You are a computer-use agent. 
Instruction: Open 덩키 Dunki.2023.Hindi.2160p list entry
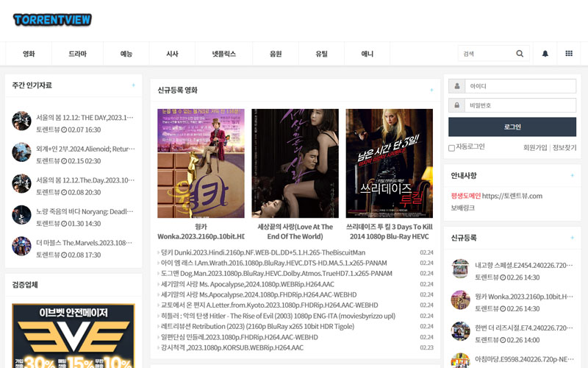click(x=263, y=252)
